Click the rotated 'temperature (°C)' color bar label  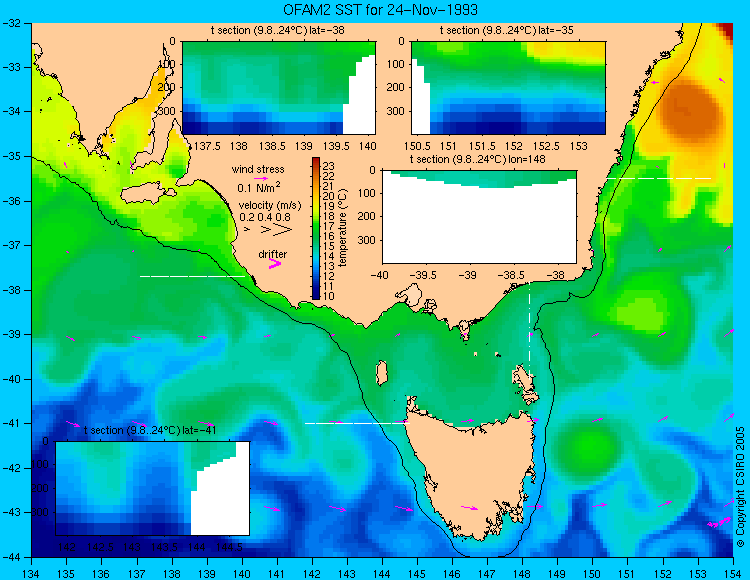(342, 228)
